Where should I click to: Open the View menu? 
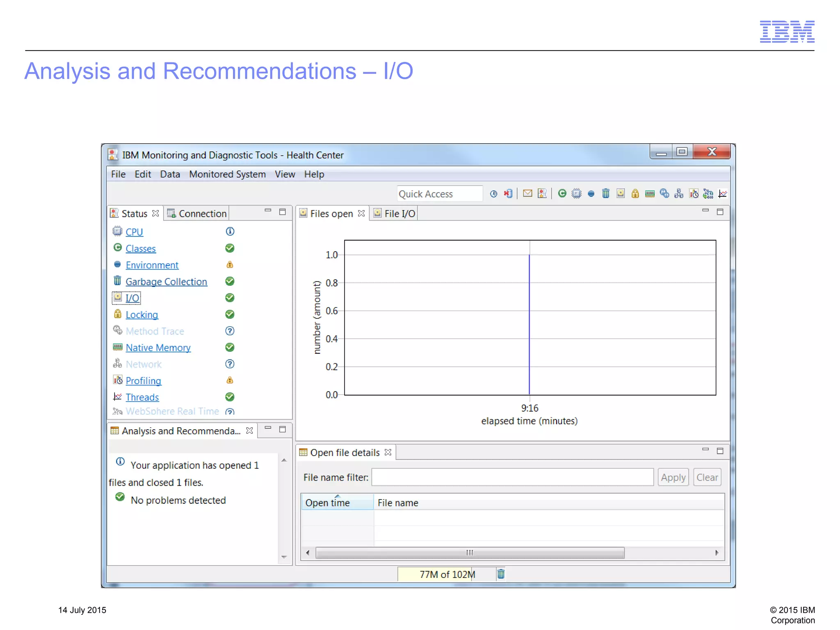(x=285, y=174)
